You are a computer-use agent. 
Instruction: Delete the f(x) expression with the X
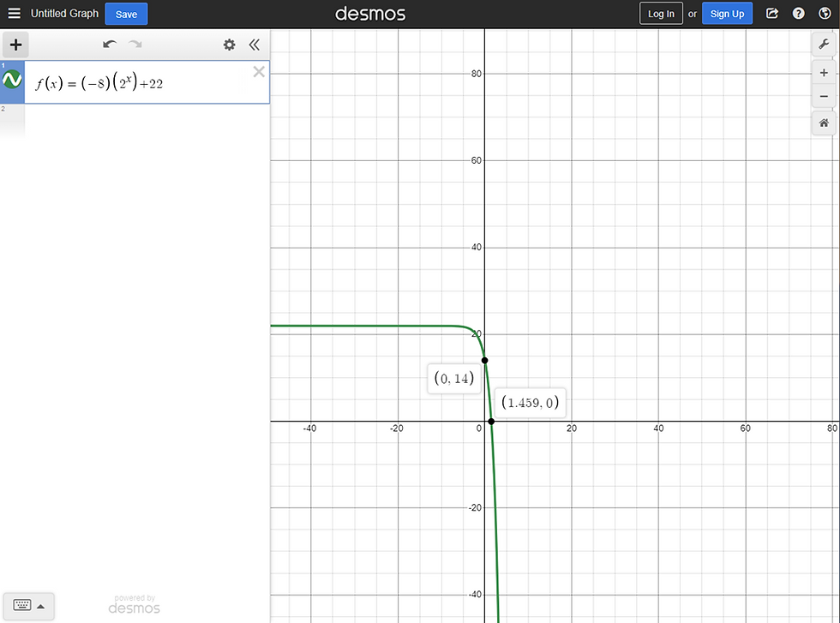(259, 72)
